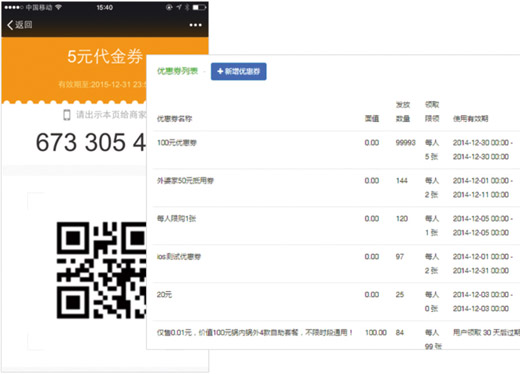Image resolution: width=520 pixels, height=374 pixels.
Task: Tap the QR code on phone screen
Action: pyautogui.click(x=101, y=270)
